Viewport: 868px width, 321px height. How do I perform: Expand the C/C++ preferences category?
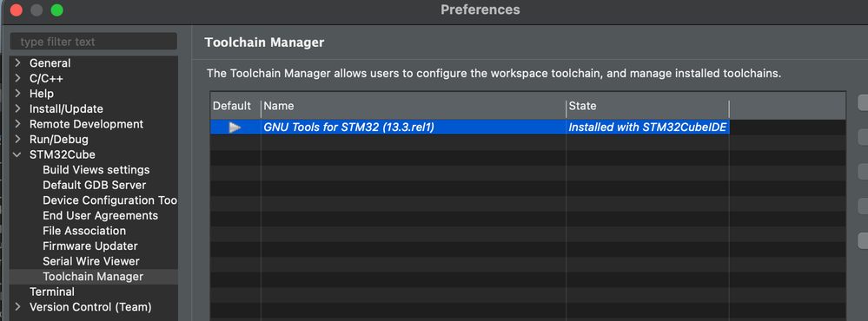[17, 78]
